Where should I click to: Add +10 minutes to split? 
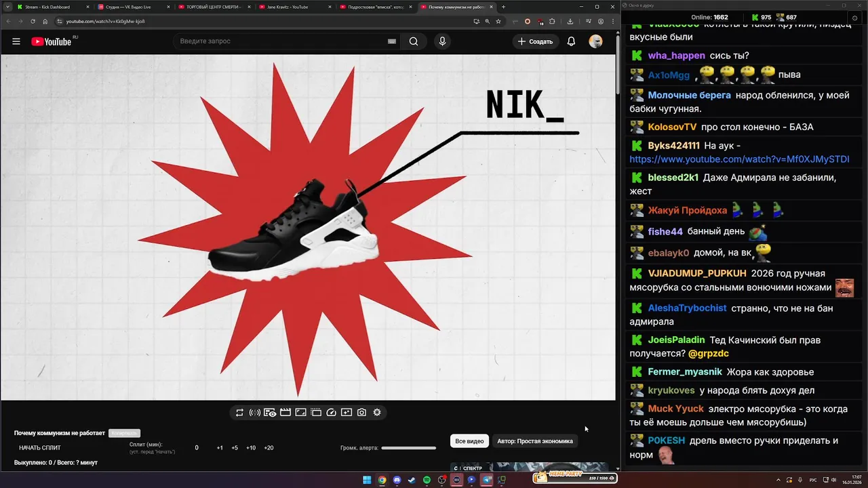point(251,448)
